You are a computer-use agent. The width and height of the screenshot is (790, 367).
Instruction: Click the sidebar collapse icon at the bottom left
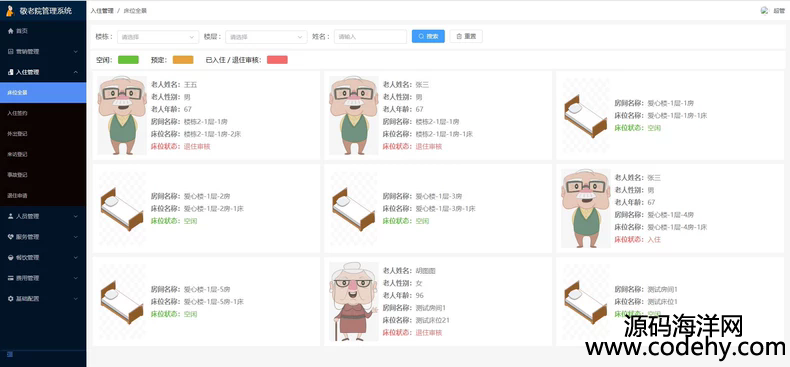point(10,354)
